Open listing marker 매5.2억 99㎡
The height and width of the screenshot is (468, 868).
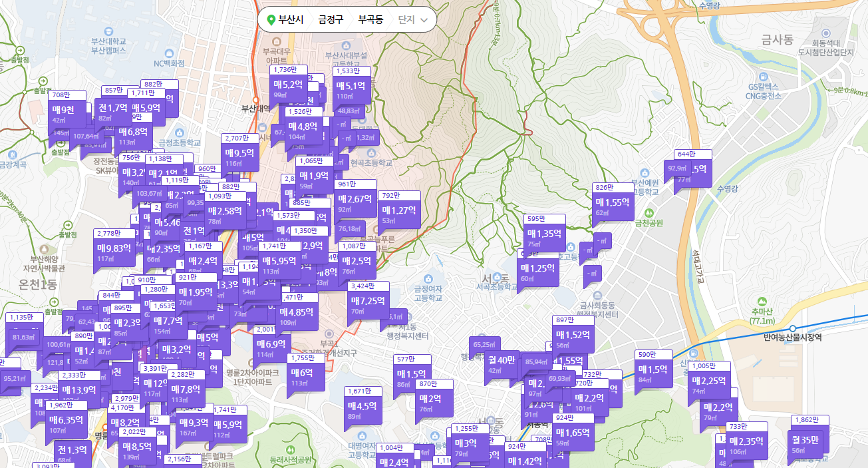tap(287, 87)
